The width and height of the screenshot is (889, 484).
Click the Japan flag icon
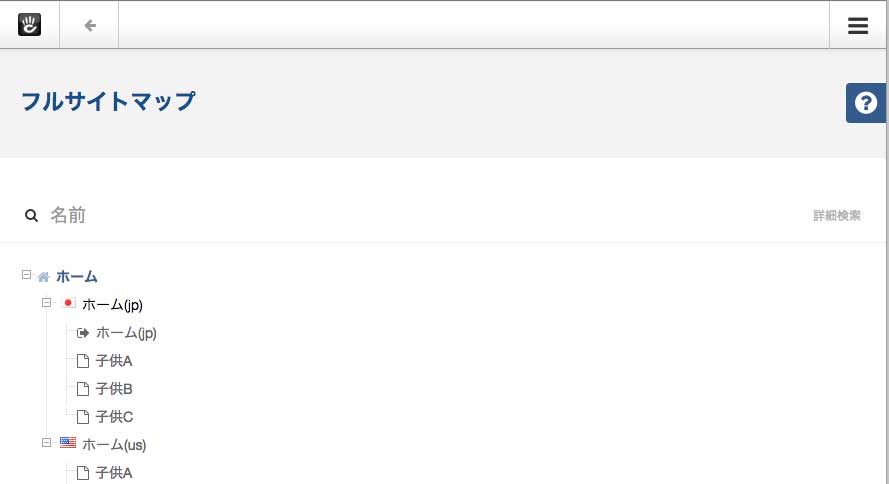pyautogui.click(x=68, y=303)
